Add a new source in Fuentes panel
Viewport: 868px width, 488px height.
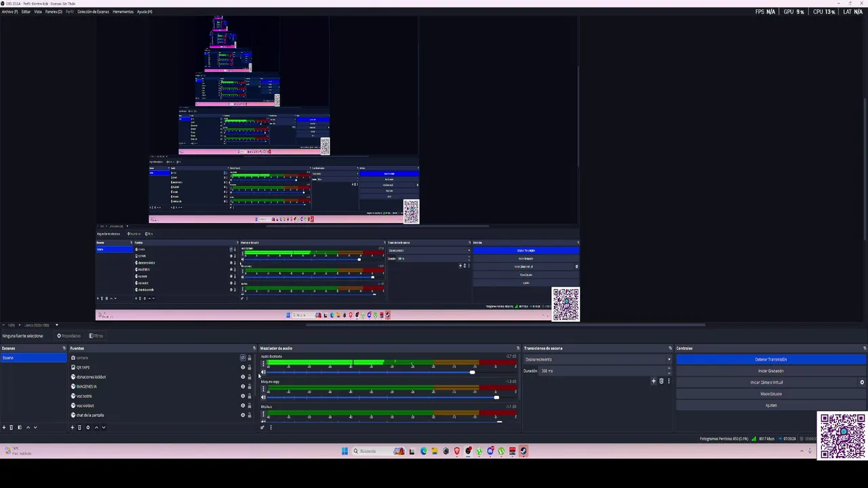coord(72,428)
